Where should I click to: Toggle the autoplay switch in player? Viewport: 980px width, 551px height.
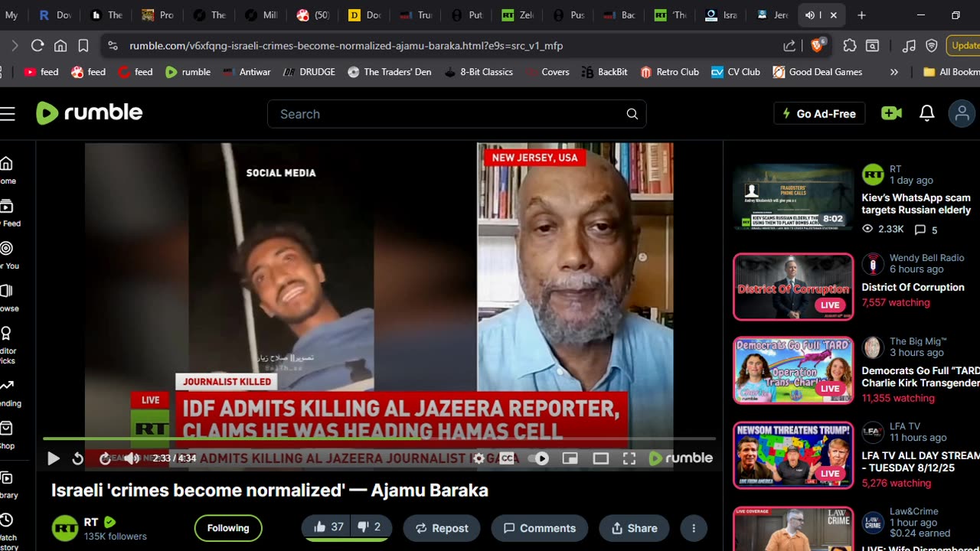point(540,458)
